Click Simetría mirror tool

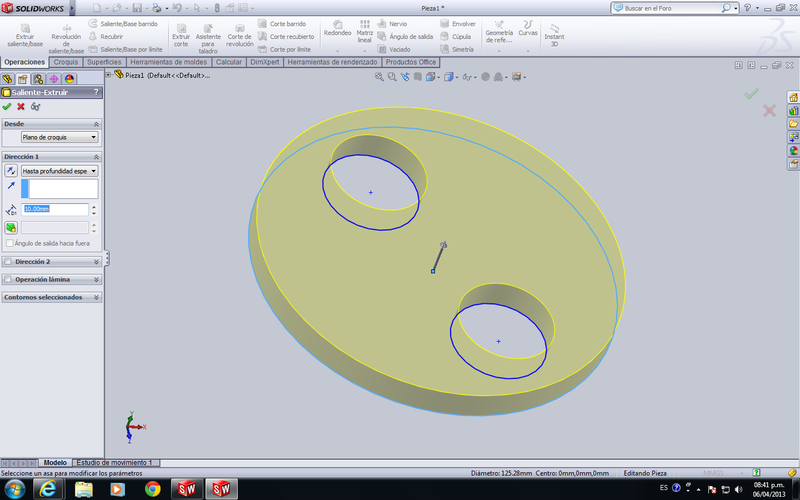click(457, 49)
